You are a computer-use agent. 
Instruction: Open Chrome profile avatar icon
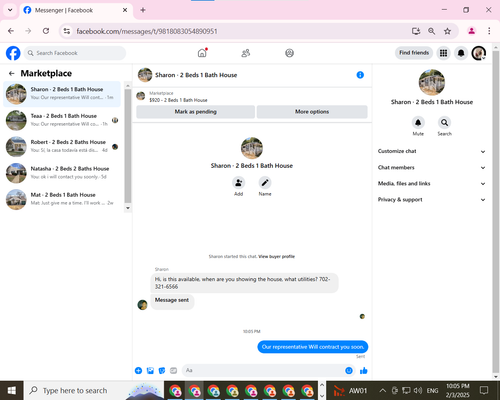click(471, 31)
